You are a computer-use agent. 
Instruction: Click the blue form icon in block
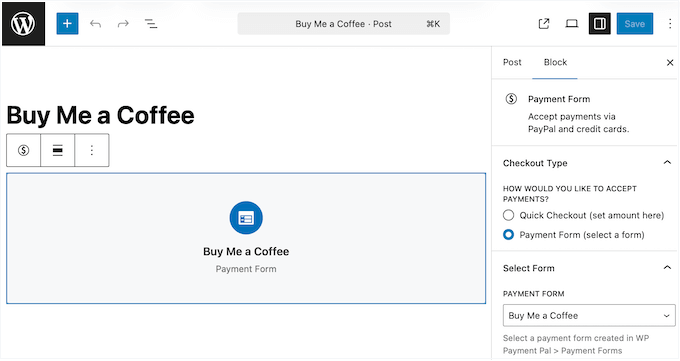point(246,218)
